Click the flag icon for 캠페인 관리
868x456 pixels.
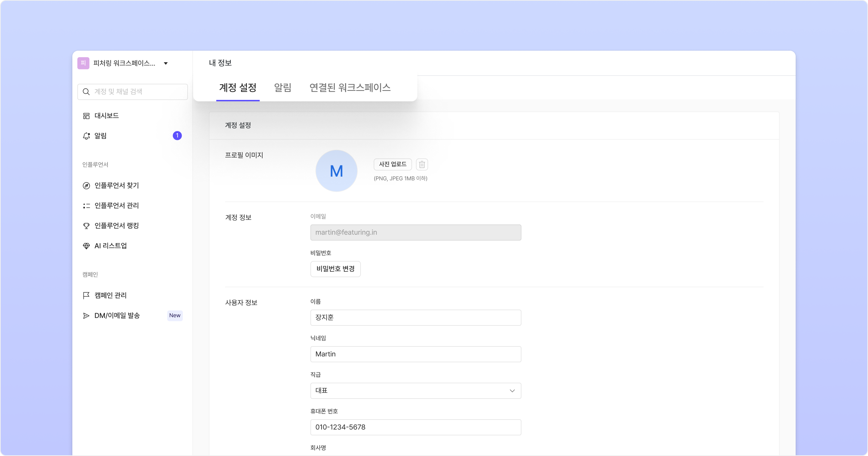coord(86,295)
